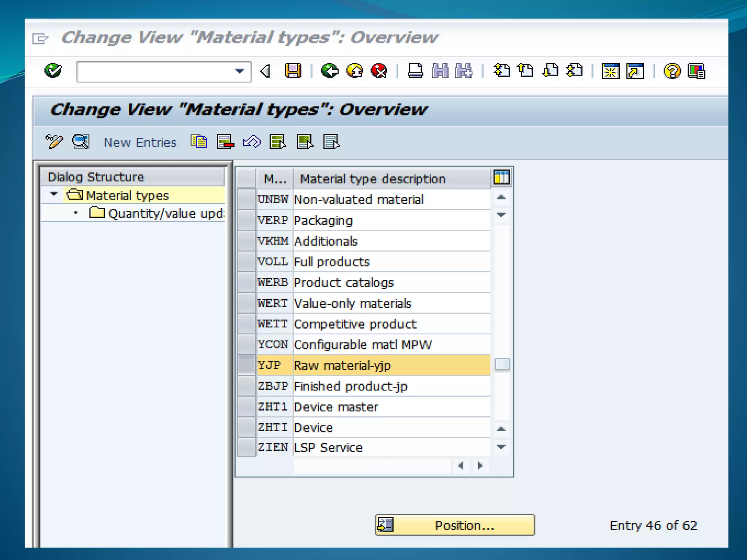Click the New Entries button

point(140,142)
